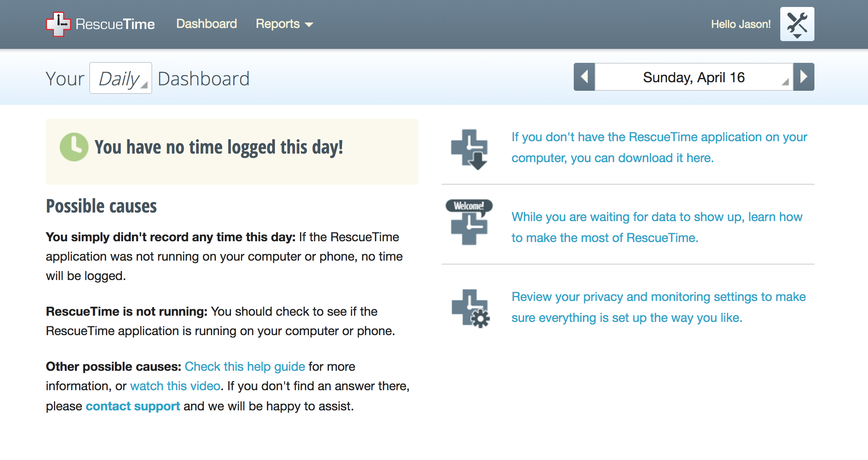Image resolution: width=868 pixels, height=460 pixels.
Task: Go to previous day arrow
Action: (584, 77)
